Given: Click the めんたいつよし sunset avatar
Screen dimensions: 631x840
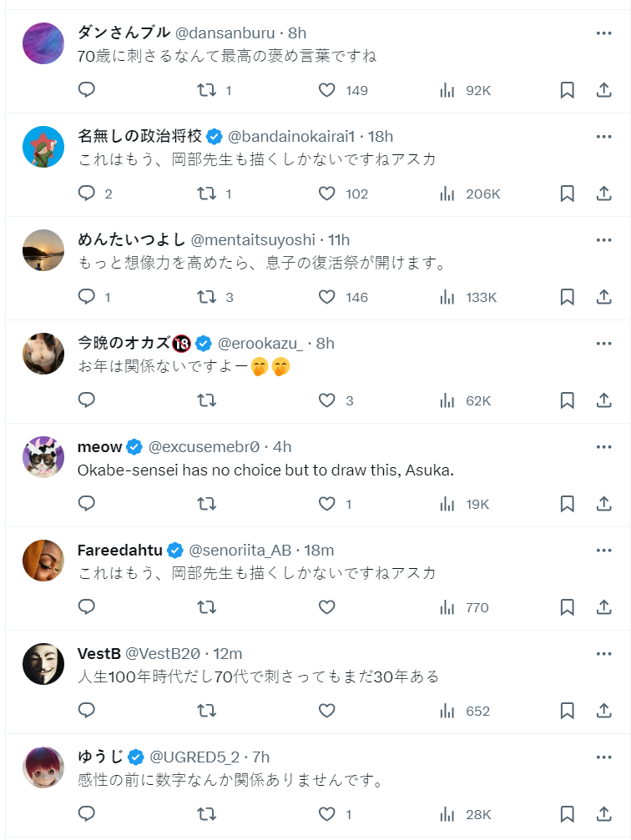Looking at the screenshot, I should [x=43, y=250].
